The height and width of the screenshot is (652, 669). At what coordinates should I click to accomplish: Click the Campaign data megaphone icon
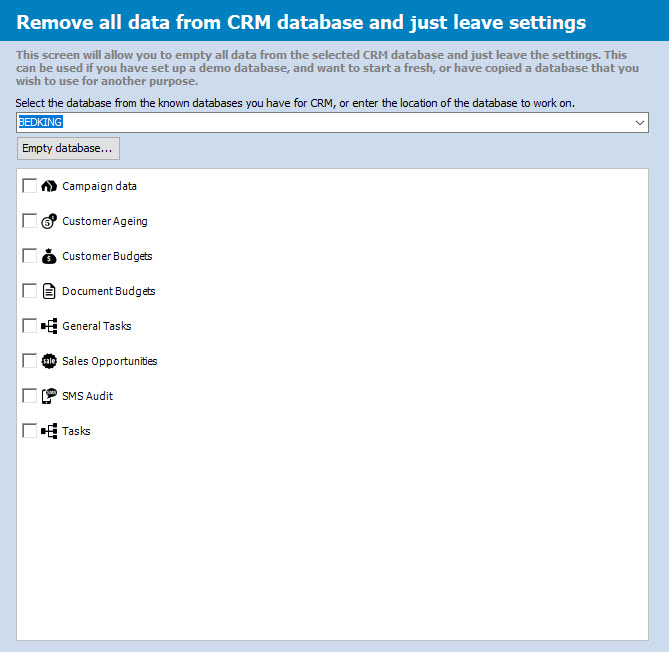49,186
